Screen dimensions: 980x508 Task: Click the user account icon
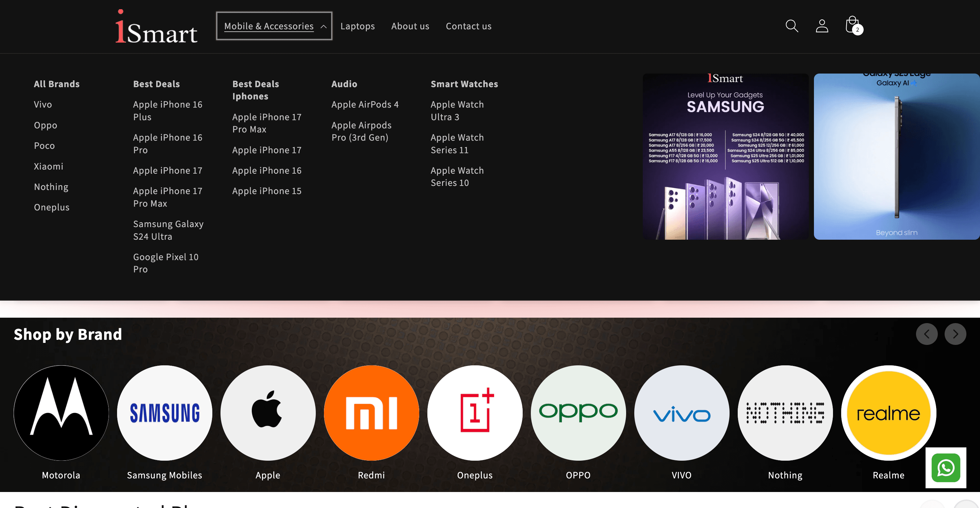click(822, 26)
